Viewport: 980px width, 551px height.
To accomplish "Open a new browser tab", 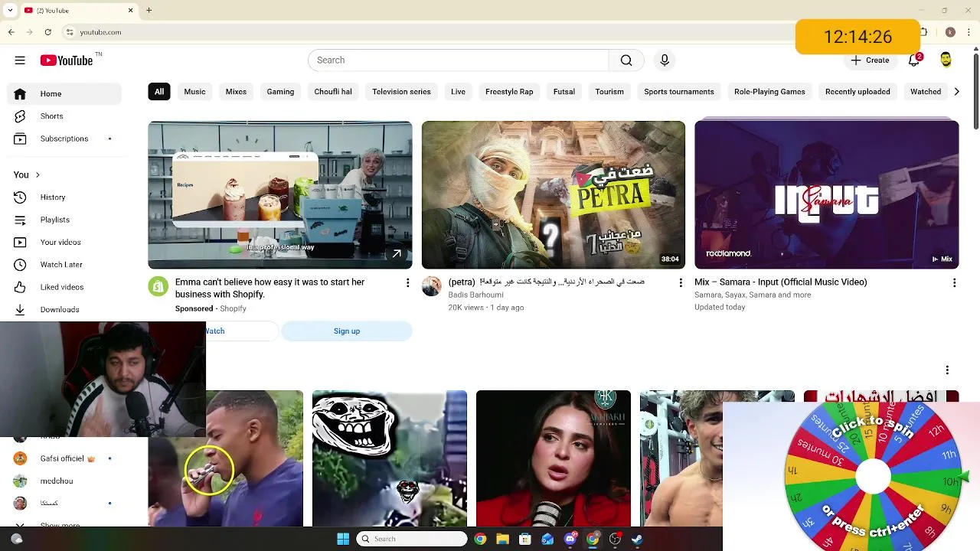I will pos(149,10).
